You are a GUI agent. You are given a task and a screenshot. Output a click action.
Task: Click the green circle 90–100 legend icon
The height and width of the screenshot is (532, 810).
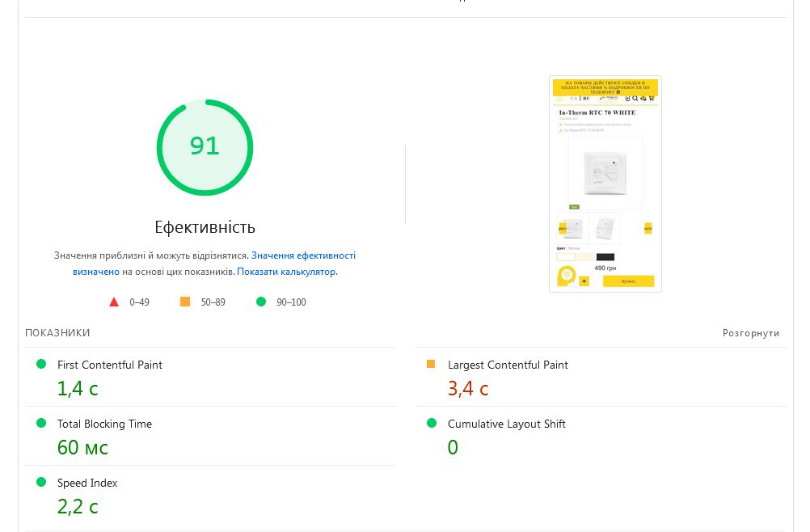click(x=261, y=302)
